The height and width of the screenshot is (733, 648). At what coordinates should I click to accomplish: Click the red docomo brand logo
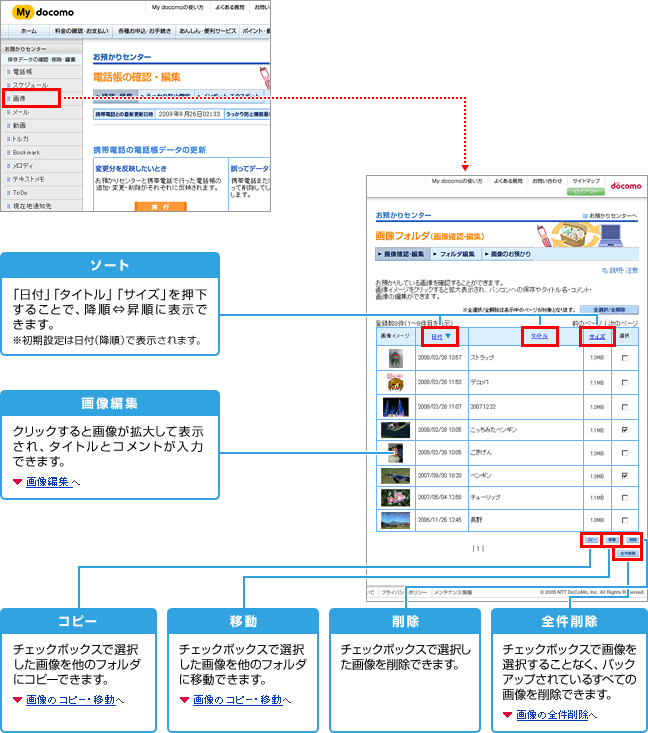pyautogui.click(x=628, y=186)
